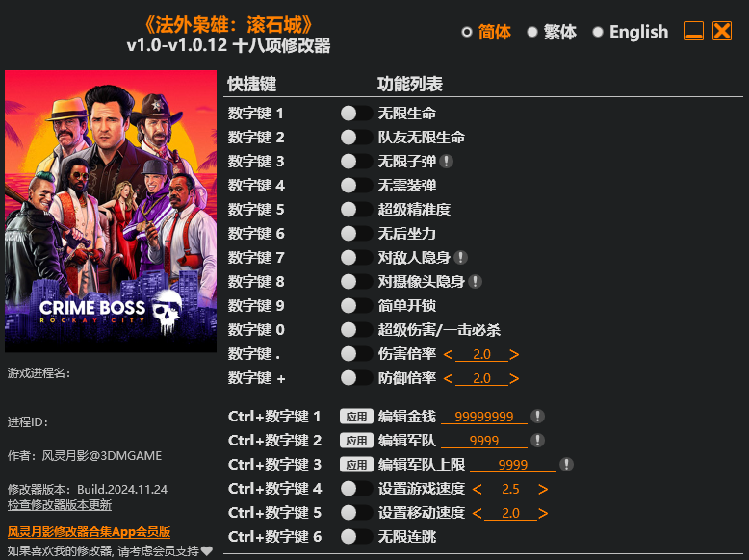Screen dimensions: 749x560
Task: Open 检查修改器版本更新 link
Action: [60, 505]
